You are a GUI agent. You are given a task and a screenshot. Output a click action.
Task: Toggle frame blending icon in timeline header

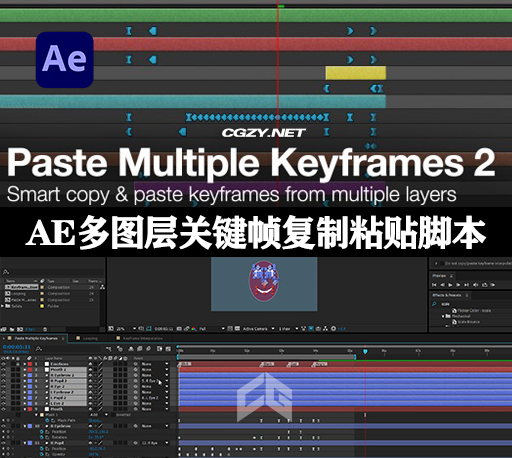pos(140,349)
